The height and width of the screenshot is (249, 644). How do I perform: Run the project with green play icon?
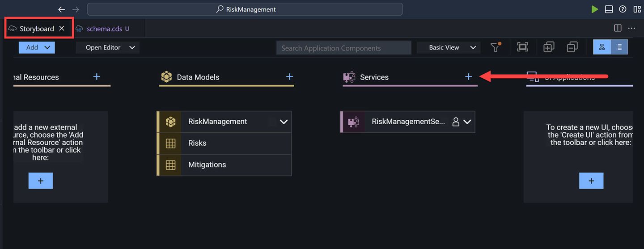coord(594,9)
